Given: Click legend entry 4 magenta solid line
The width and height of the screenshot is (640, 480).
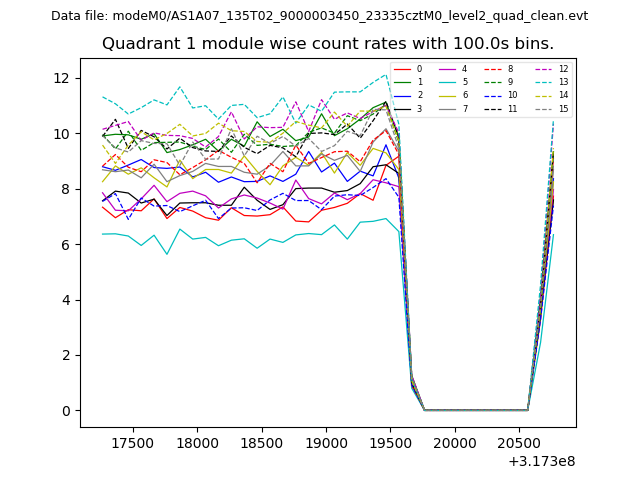Looking at the screenshot, I should 452,69.
